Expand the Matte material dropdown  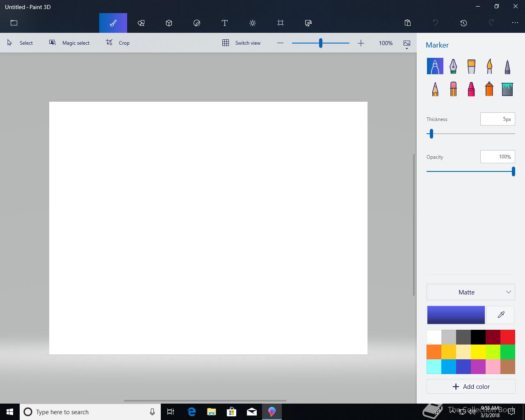[471, 292]
